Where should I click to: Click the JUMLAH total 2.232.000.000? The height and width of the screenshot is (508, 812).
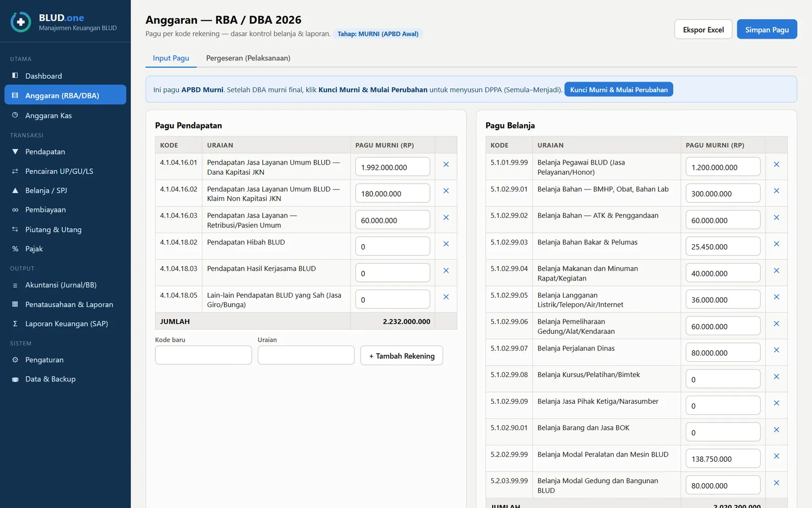tap(407, 322)
